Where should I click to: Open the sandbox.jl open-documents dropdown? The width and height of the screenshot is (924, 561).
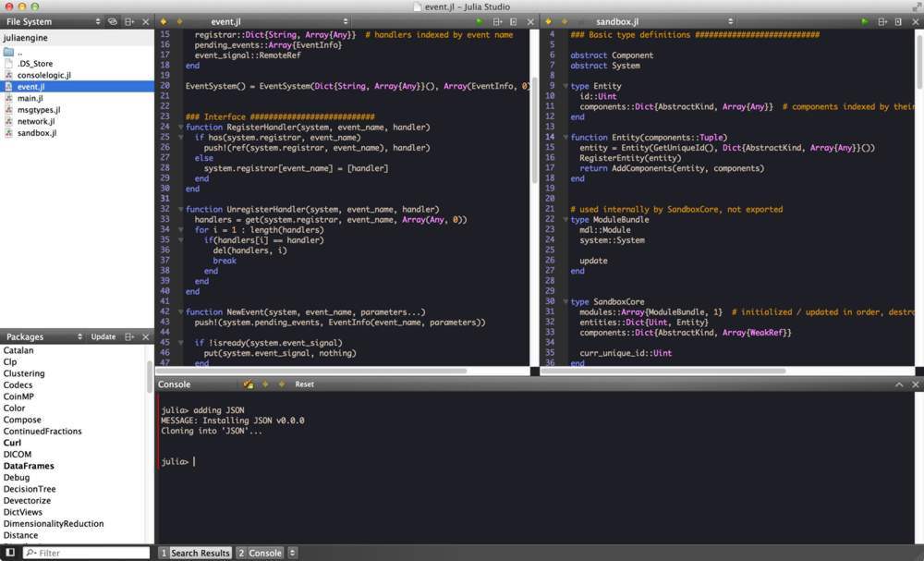[730, 22]
